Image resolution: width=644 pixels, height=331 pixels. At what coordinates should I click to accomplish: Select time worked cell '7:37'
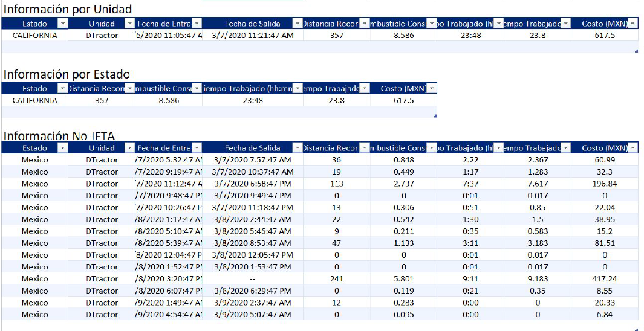(x=470, y=184)
